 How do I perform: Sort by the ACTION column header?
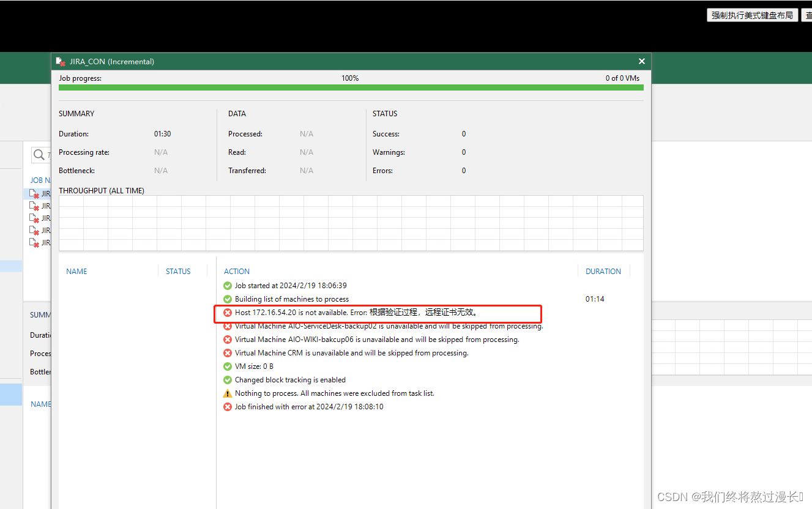coord(237,272)
